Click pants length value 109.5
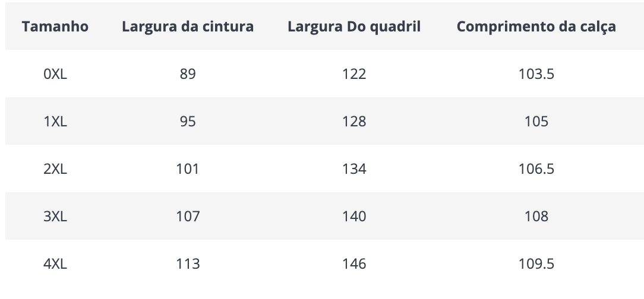 click(x=536, y=263)
